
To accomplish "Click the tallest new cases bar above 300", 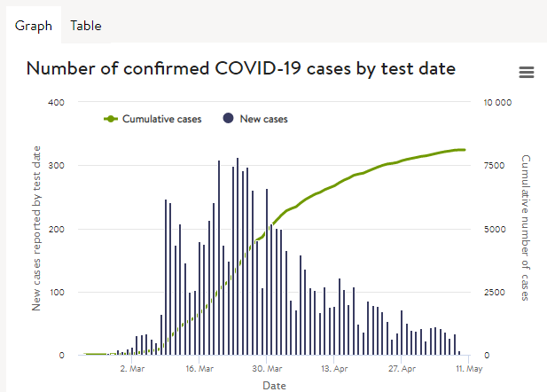I will coord(238,256).
